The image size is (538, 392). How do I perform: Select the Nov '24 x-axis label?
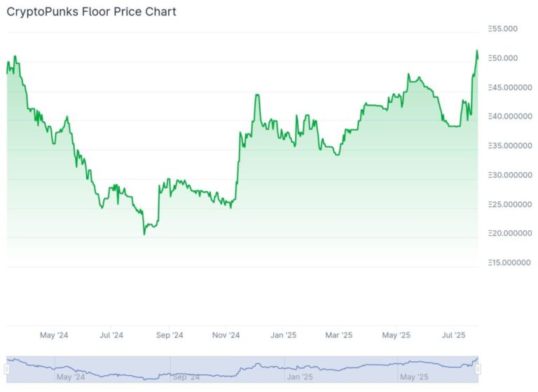click(x=226, y=335)
